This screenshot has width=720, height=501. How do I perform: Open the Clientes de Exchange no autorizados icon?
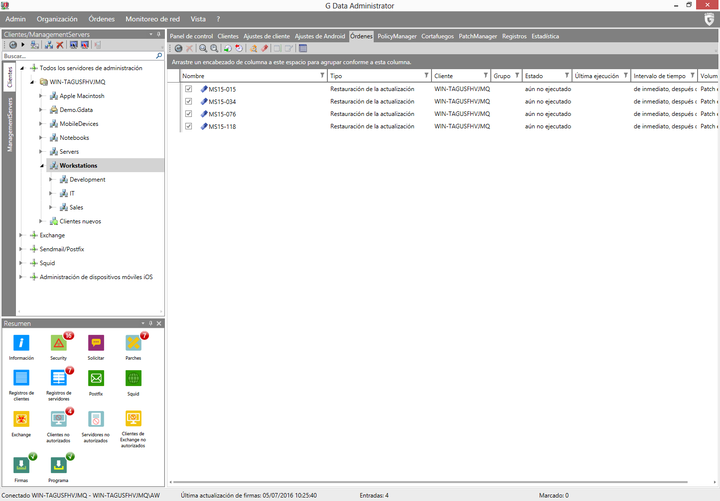tap(133, 419)
